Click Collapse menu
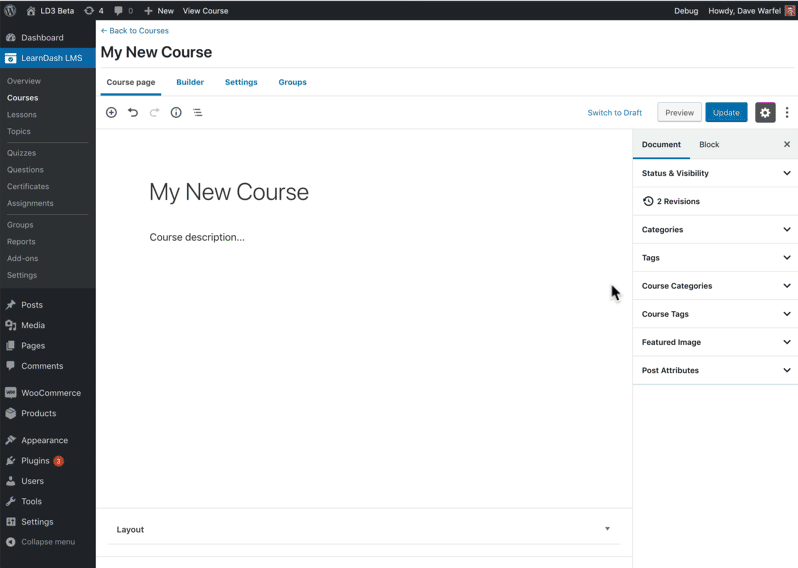The image size is (798, 568). point(48,542)
